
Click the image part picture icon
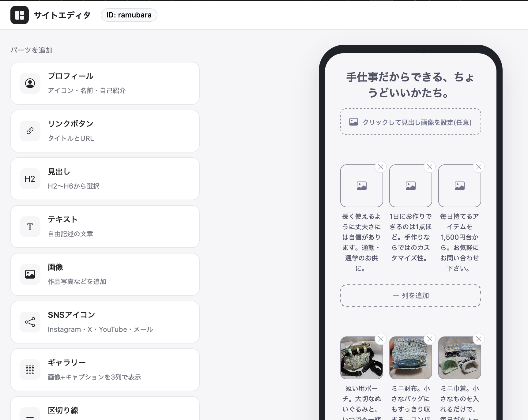(x=30, y=274)
